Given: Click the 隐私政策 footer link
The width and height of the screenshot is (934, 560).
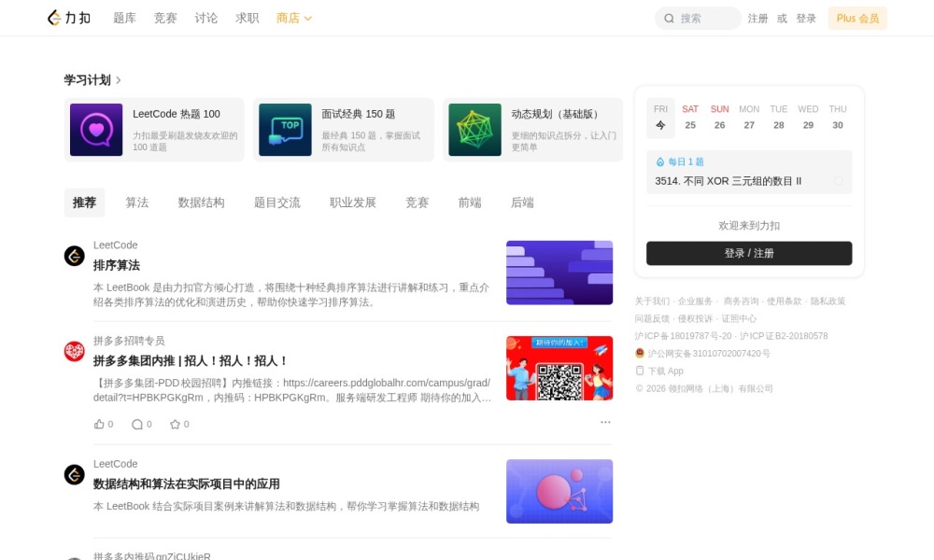Looking at the screenshot, I should click(828, 301).
